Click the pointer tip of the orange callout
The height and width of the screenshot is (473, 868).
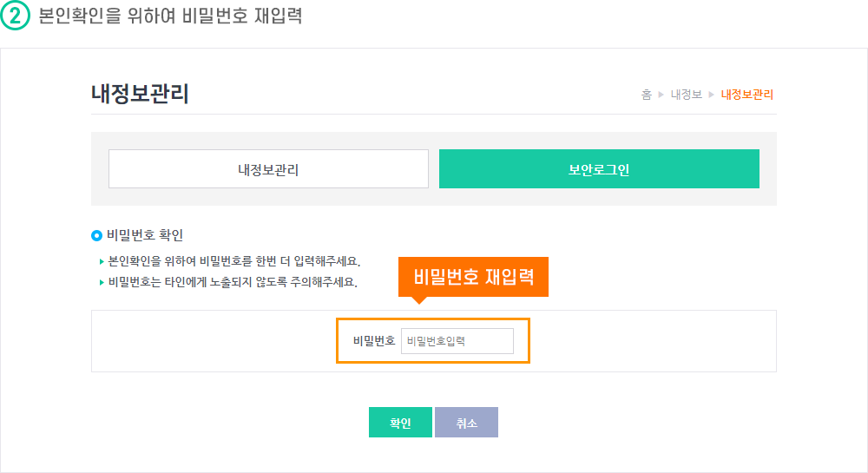[419, 300]
